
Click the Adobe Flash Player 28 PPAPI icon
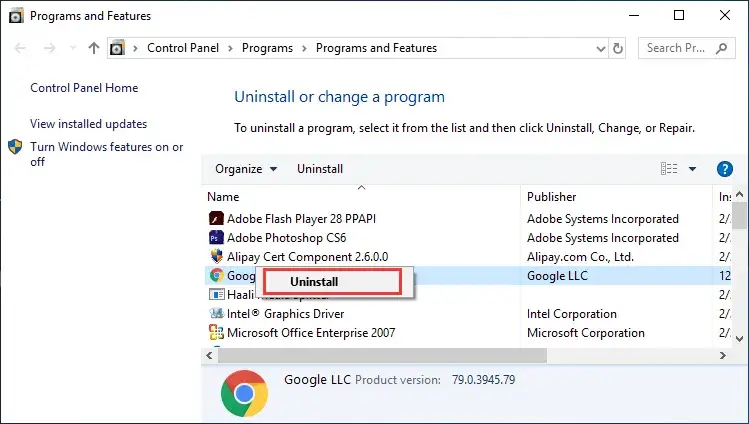point(216,219)
